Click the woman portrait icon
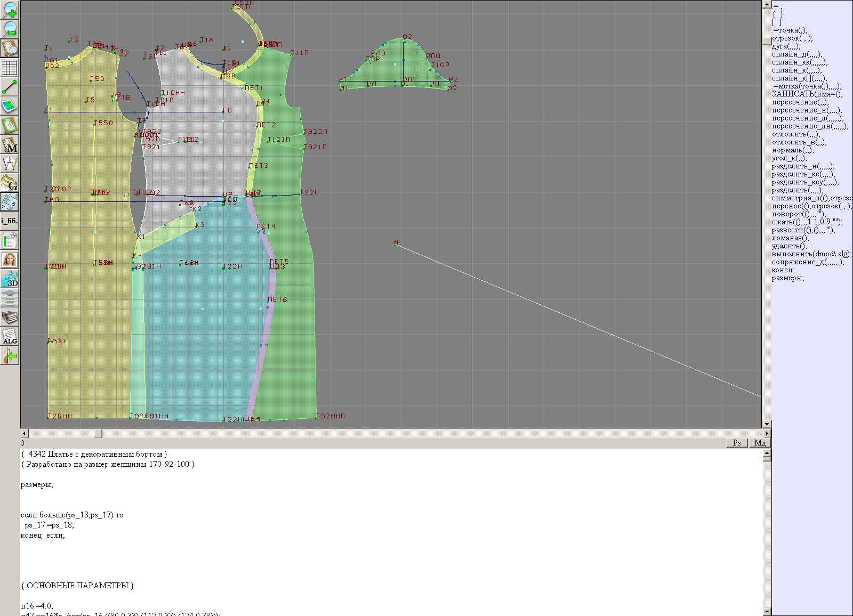 click(x=10, y=260)
